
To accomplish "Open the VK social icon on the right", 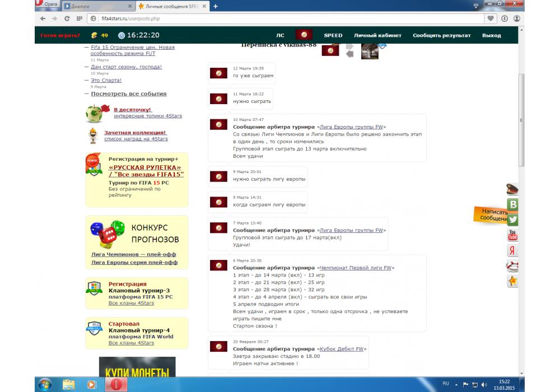I will click(x=512, y=204).
